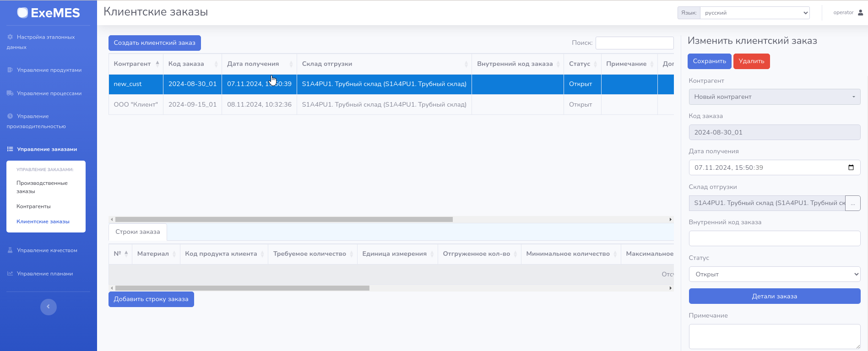Open the Статус dropdown showing Открыт
Image resolution: width=868 pixels, height=351 pixels.
point(774,275)
